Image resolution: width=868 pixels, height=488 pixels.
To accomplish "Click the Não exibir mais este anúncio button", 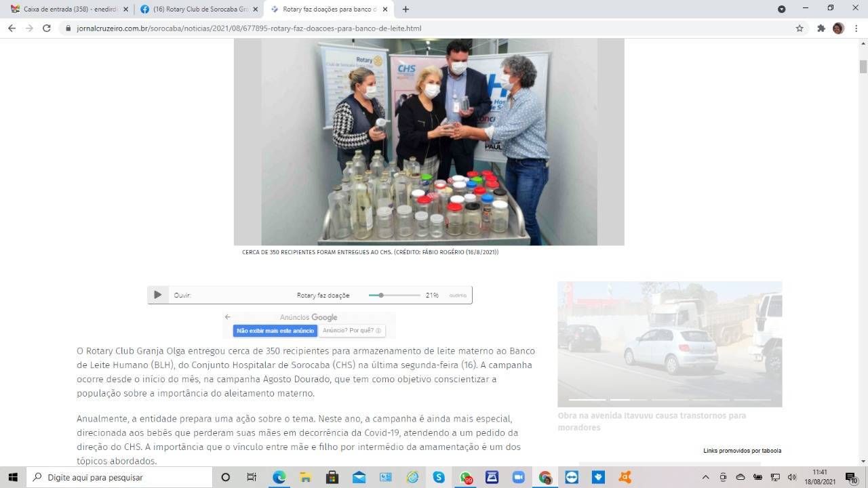I will [275, 330].
